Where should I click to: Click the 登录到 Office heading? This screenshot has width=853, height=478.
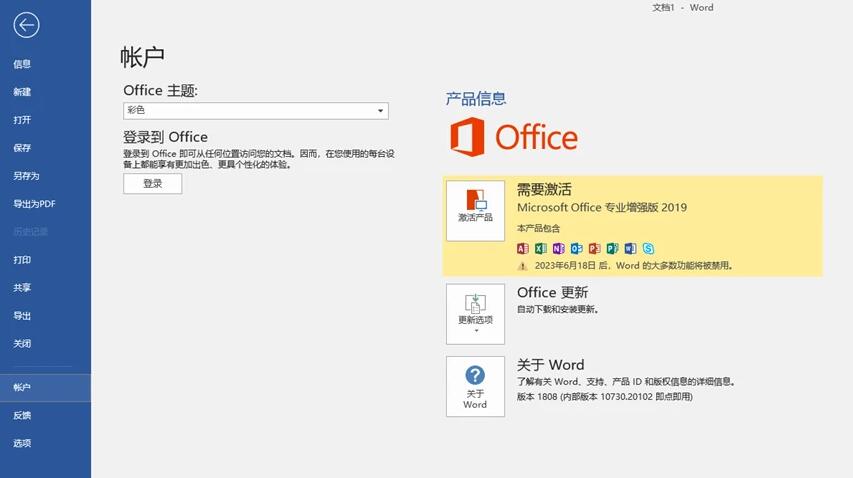(x=165, y=137)
